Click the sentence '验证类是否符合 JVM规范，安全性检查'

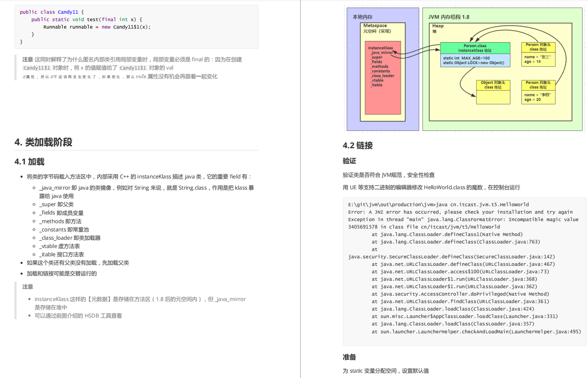pyautogui.click(x=389, y=175)
